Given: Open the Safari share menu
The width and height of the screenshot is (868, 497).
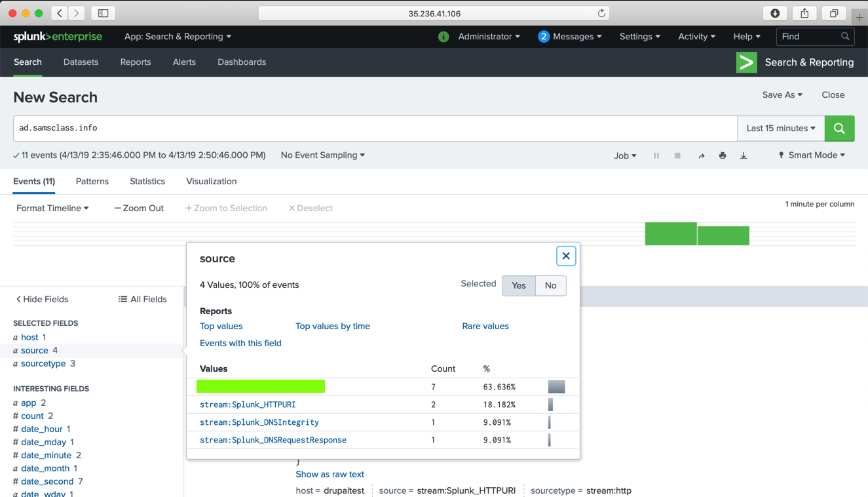Looking at the screenshot, I should (804, 13).
